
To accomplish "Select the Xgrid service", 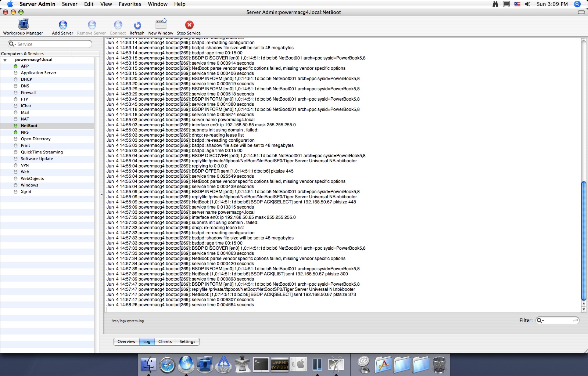I will pos(47,192).
